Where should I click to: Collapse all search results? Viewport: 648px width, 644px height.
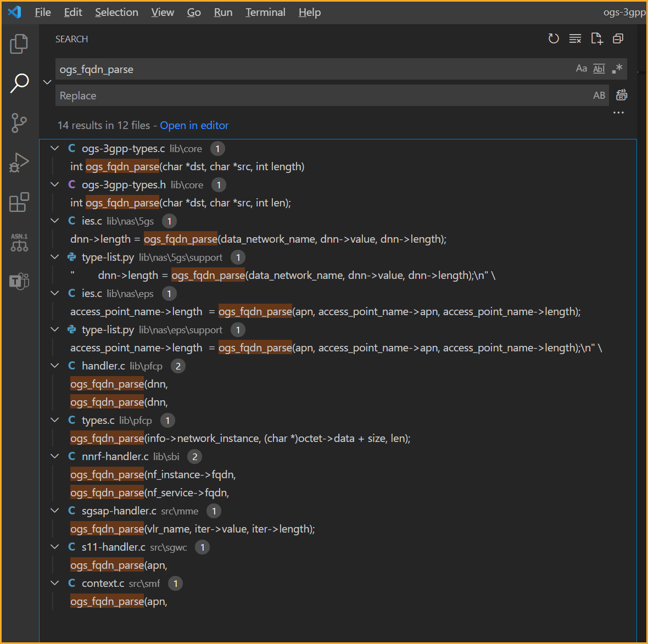(x=618, y=38)
